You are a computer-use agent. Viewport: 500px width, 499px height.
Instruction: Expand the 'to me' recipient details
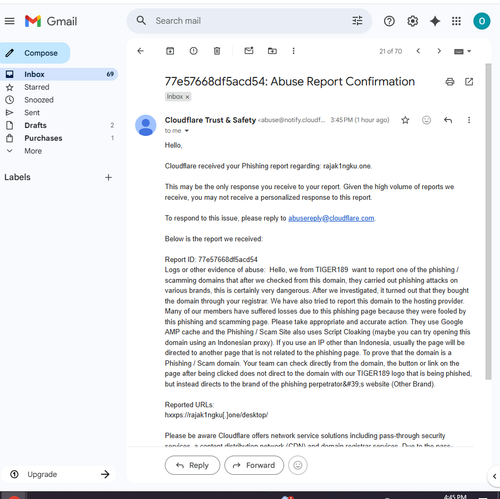pos(187,131)
